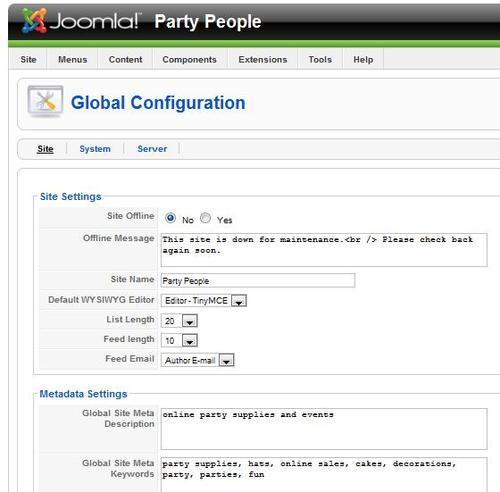This screenshot has width=500, height=492.
Task: Expand the List Length dropdown
Action: [179, 321]
